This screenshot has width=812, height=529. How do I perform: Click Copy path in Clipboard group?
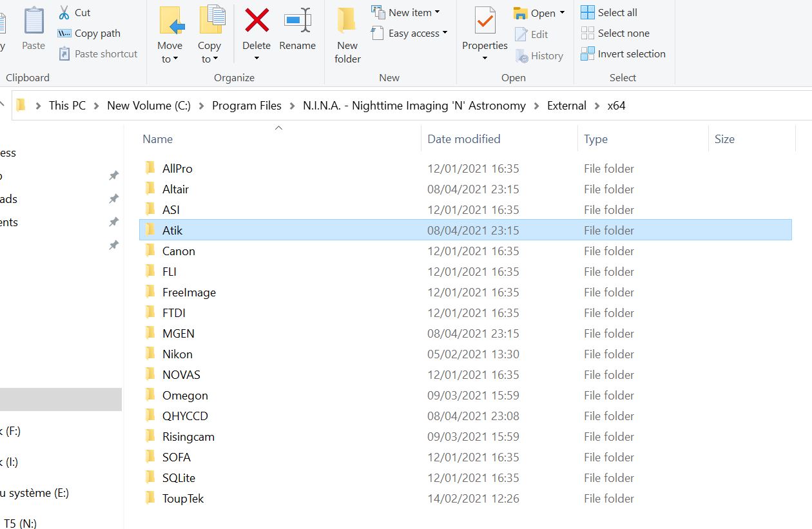pyautogui.click(x=89, y=33)
